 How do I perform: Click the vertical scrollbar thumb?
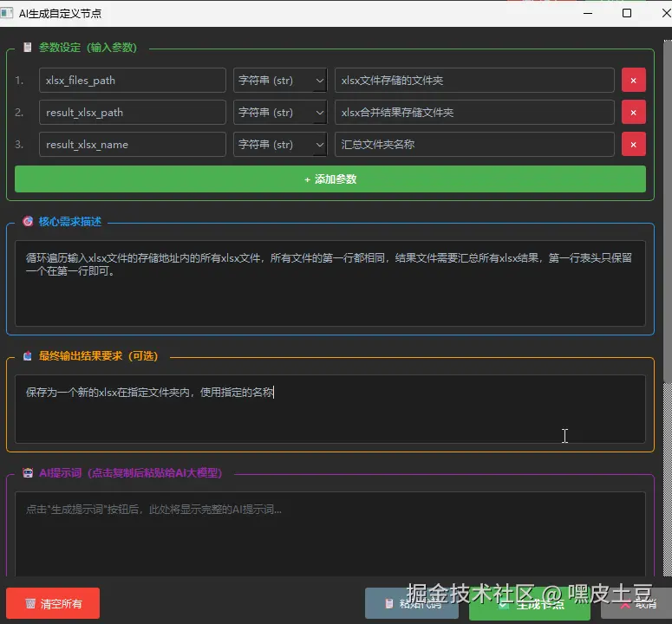coord(668,210)
